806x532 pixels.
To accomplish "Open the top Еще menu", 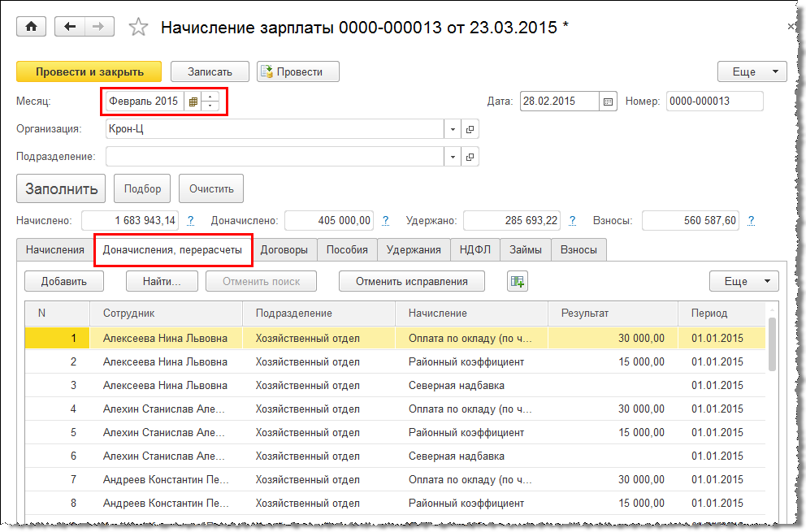I will 752,71.
